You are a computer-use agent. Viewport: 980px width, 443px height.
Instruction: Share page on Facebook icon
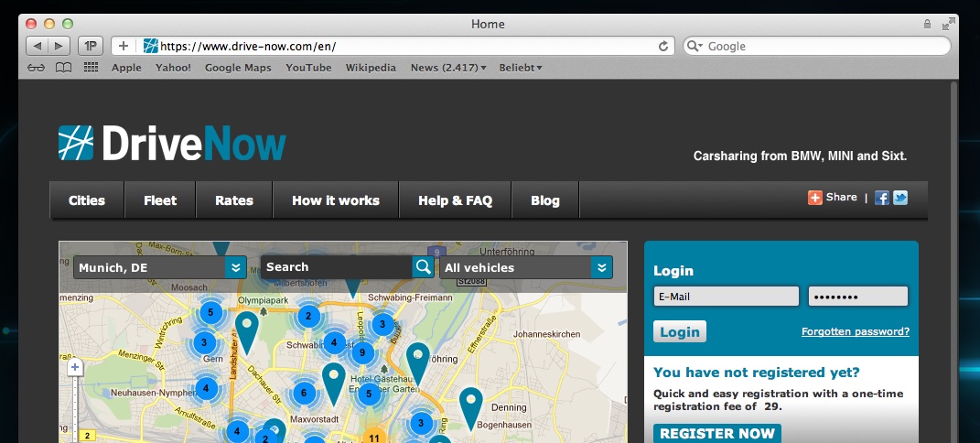point(881,198)
